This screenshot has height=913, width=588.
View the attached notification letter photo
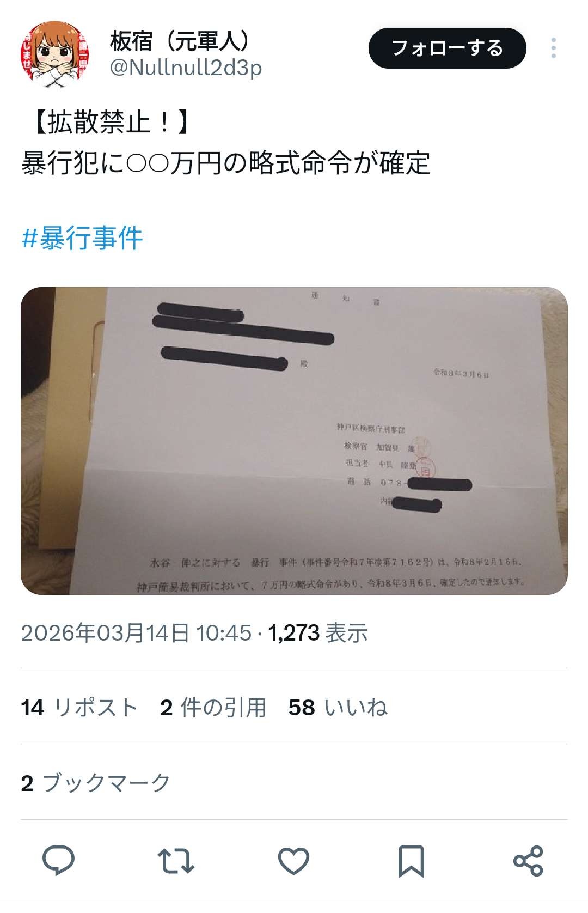pyautogui.click(x=294, y=441)
